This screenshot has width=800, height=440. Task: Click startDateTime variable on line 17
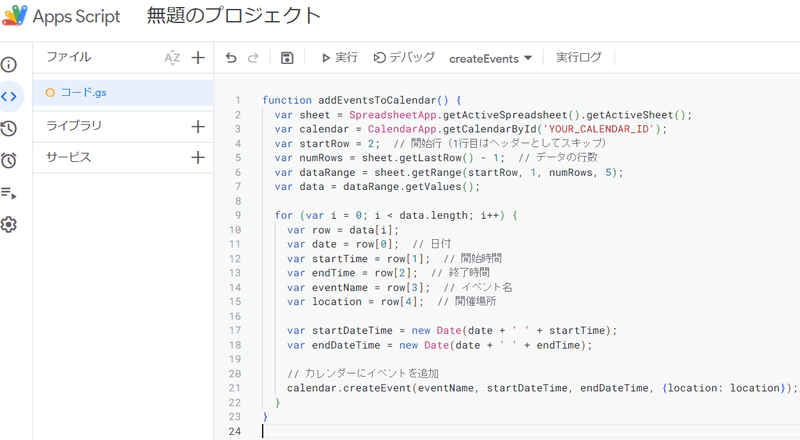click(x=352, y=330)
